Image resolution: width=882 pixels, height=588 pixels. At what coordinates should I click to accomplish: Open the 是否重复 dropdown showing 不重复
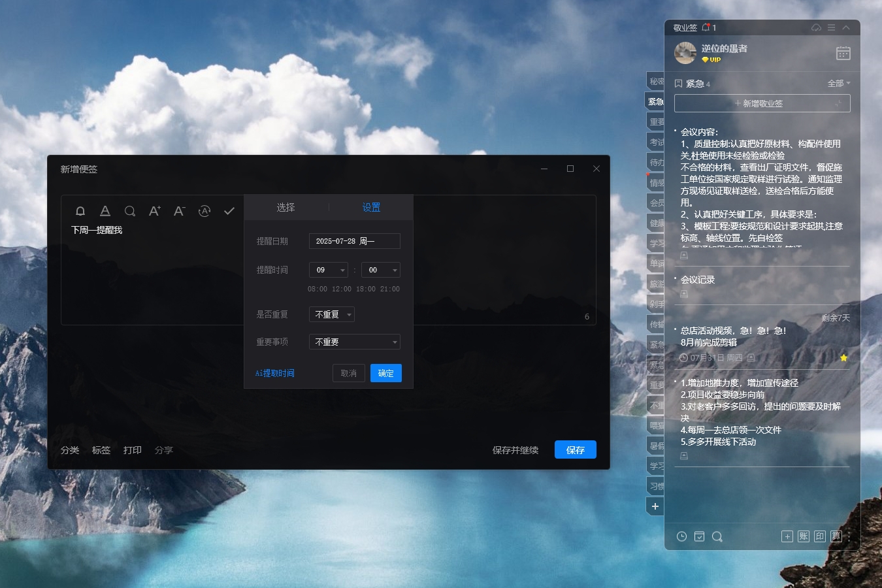click(332, 314)
